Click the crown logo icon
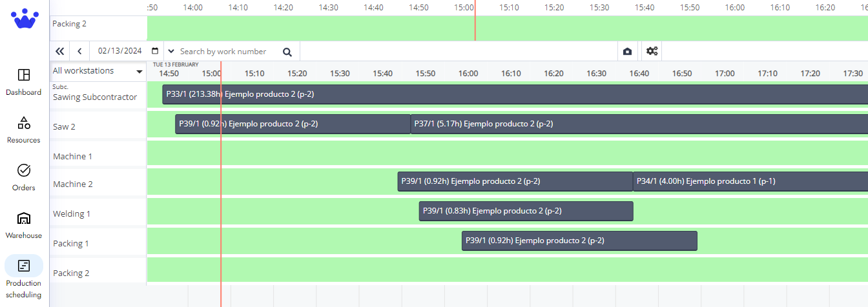 (x=25, y=19)
